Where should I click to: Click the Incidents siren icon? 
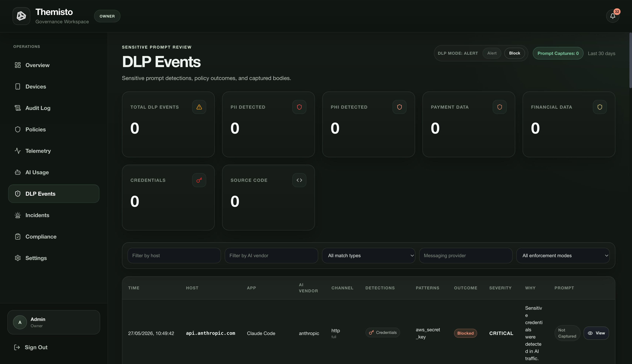click(18, 215)
